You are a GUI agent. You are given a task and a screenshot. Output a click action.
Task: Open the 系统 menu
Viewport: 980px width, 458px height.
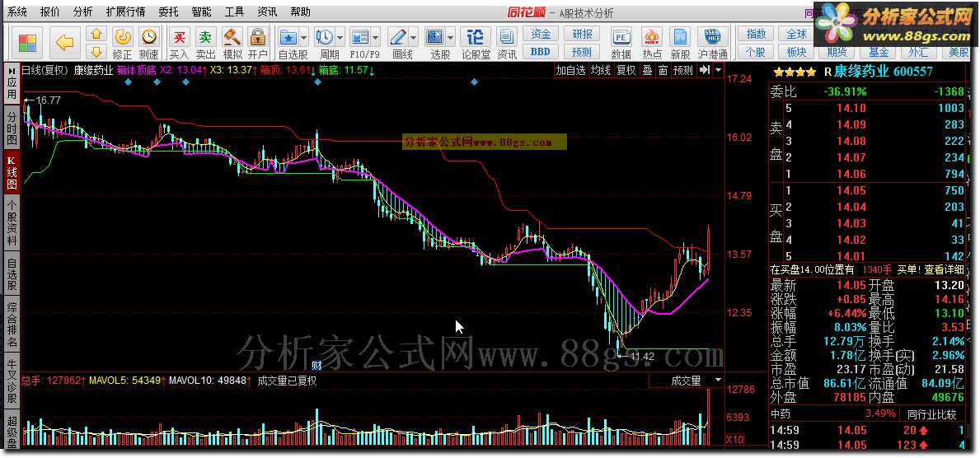16,12
